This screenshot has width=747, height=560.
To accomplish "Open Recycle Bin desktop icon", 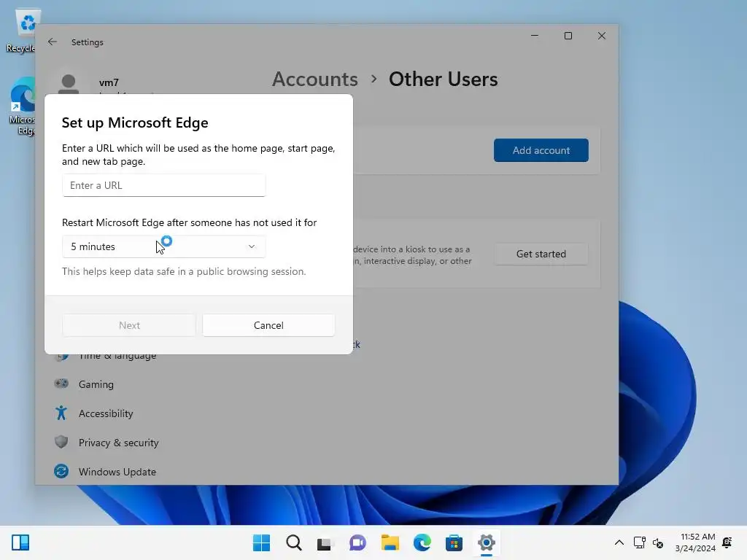I will pyautogui.click(x=23, y=31).
